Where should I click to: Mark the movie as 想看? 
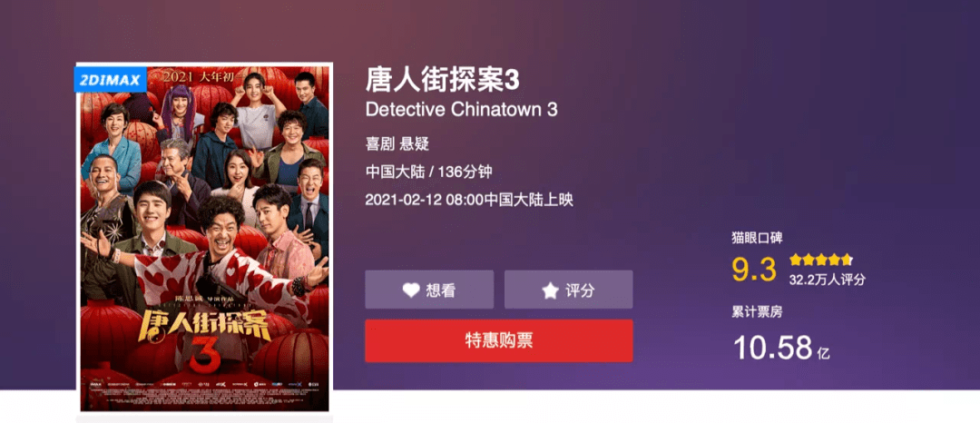[x=429, y=290]
